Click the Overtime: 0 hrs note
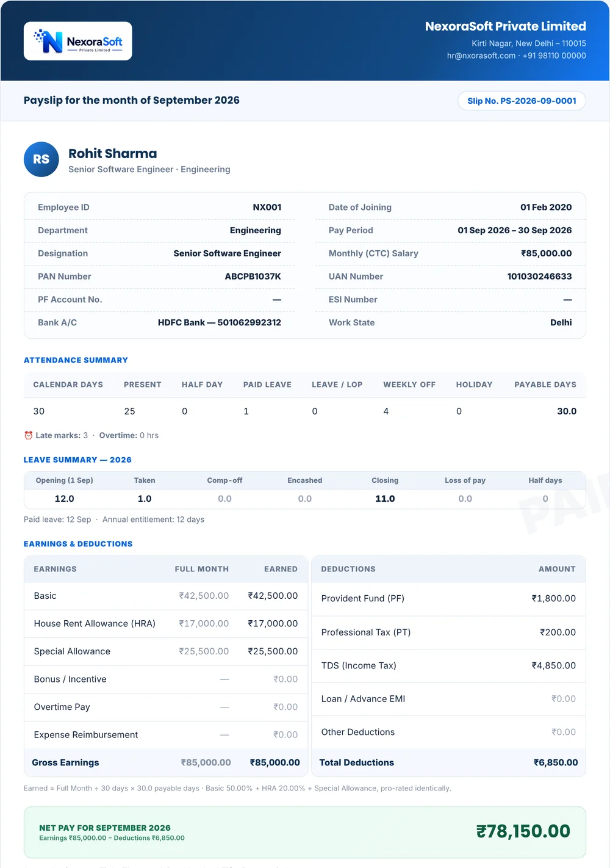This screenshot has height=868, width=610. coord(129,435)
